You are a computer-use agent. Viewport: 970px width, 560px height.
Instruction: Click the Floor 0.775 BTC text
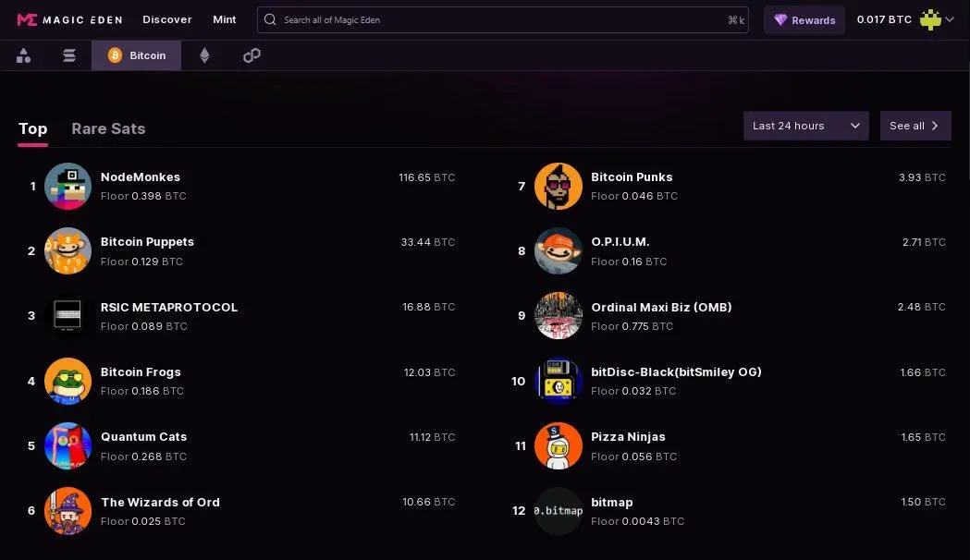click(632, 326)
